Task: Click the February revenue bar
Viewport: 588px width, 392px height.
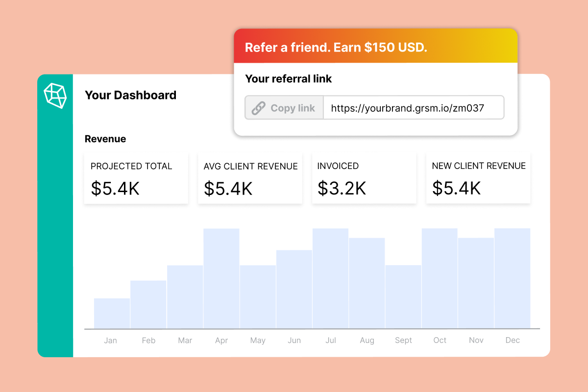Action: point(148,304)
